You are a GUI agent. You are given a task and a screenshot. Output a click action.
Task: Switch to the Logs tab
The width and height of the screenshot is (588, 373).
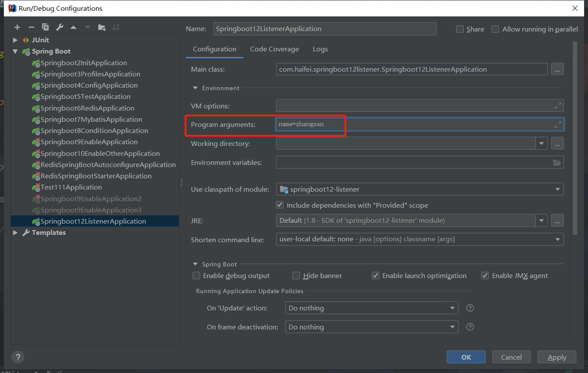coord(320,49)
